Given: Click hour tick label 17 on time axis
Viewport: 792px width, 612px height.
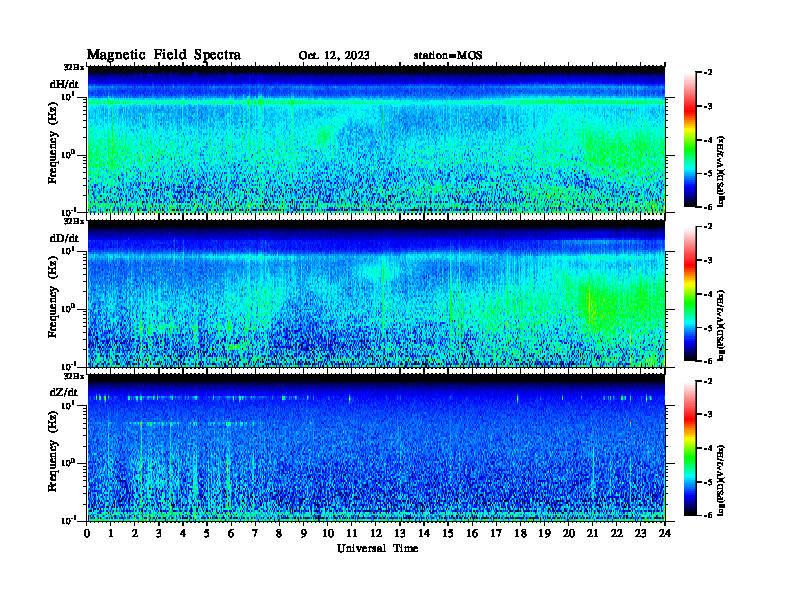Looking at the screenshot, I should click(496, 534).
